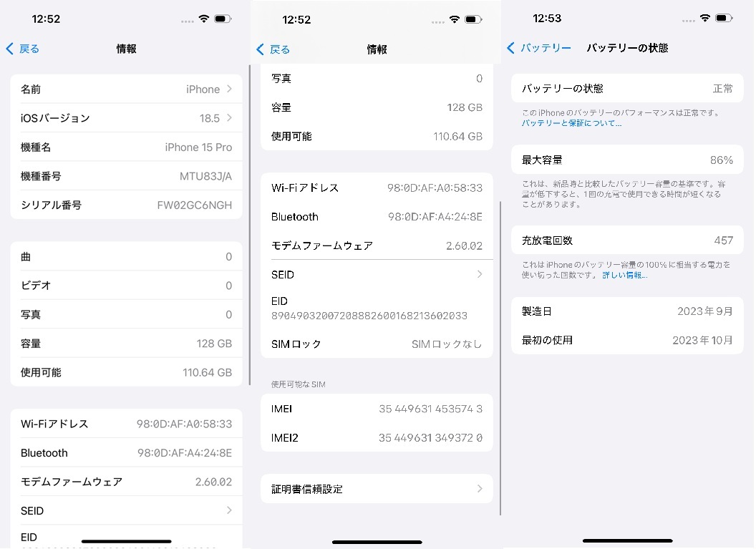Select the 曲 count row

tap(126, 256)
